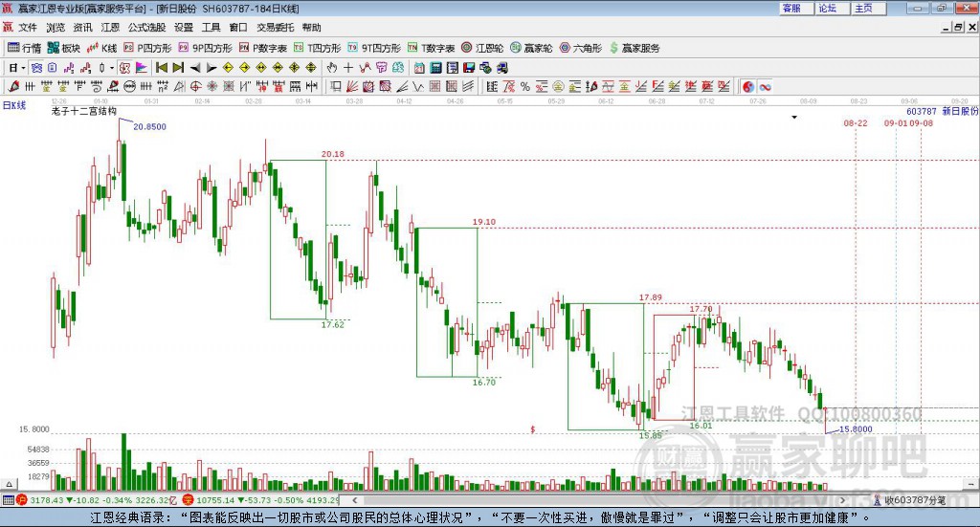Open the 资讯 menu

coord(82,28)
